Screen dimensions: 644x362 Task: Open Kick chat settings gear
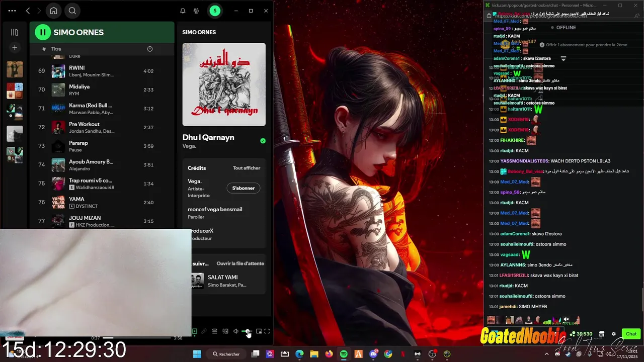[614, 334]
